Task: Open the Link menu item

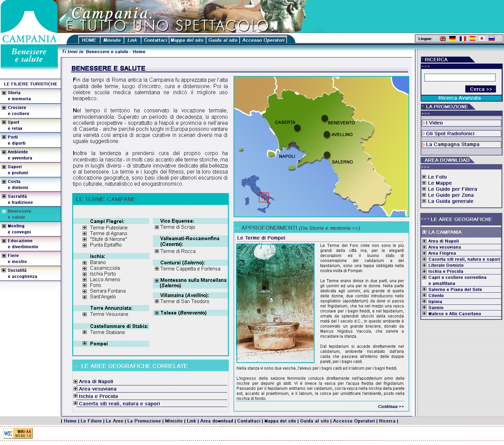Action: [132, 40]
